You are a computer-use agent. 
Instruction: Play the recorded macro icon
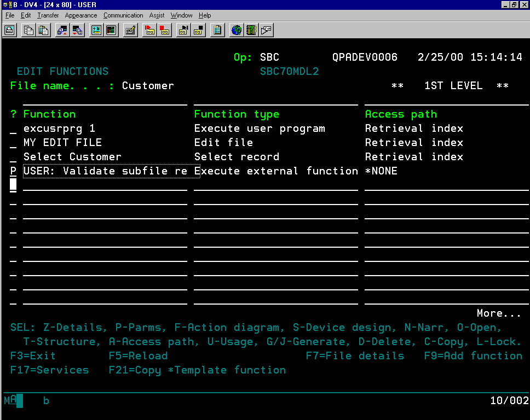click(x=183, y=30)
